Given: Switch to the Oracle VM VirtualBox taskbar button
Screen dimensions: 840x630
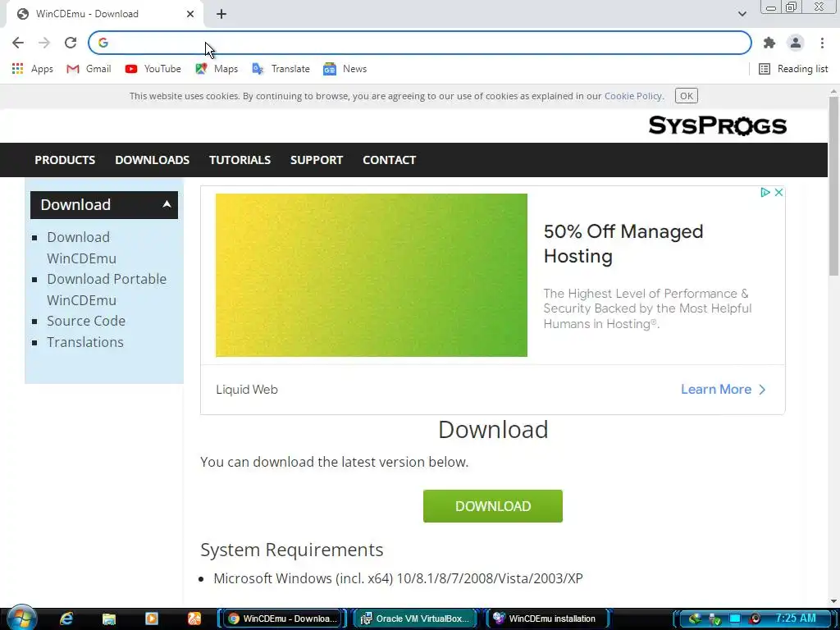Looking at the screenshot, I should click(416, 619).
